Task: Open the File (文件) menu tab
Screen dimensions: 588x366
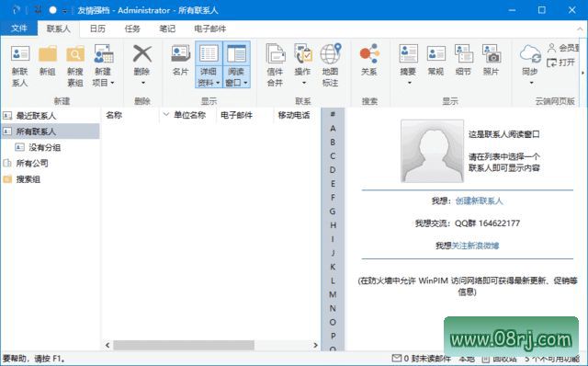Action: pyautogui.click(x=18, y=29)
